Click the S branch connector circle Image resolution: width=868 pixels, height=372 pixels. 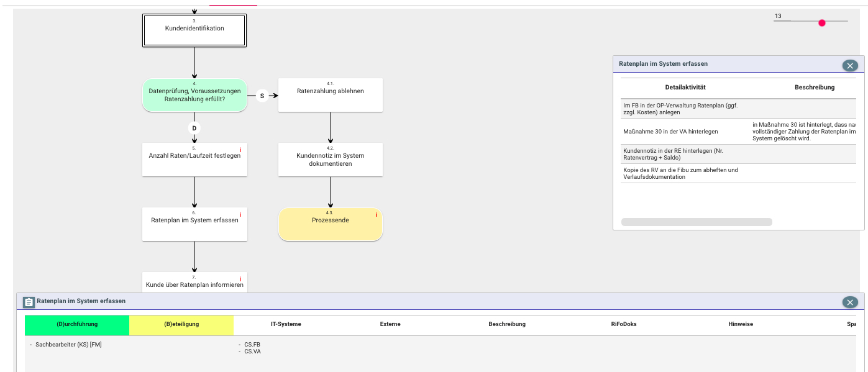click(262, 96)
